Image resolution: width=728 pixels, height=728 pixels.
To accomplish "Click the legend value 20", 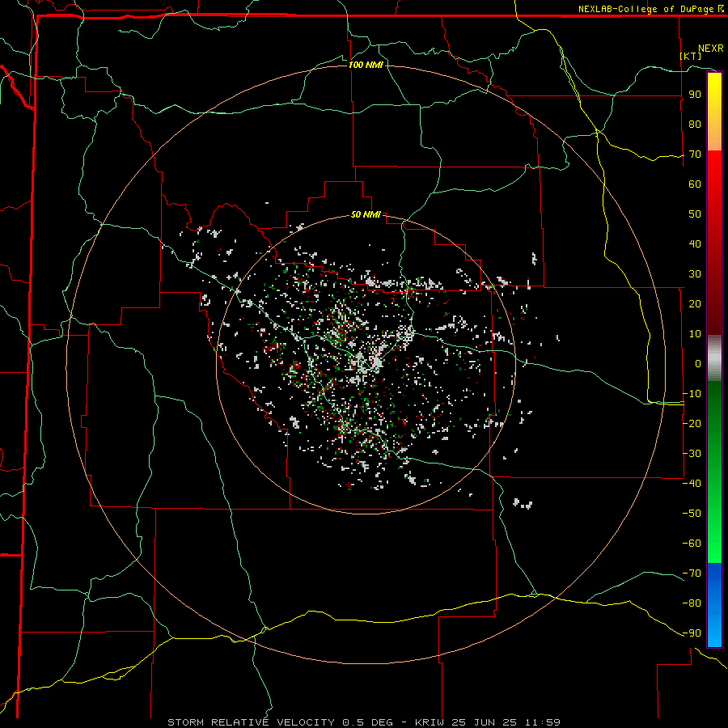I will tap(695, 303).
